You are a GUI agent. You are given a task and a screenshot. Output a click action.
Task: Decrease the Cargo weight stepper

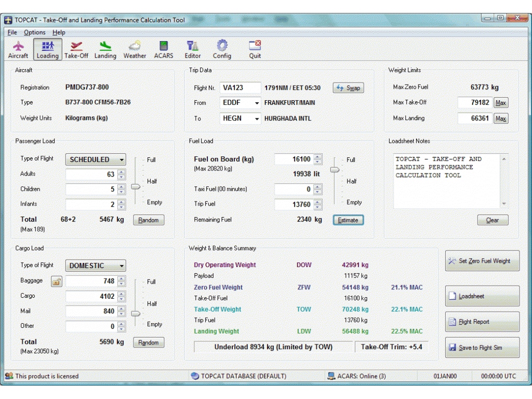[x=121, y=299]
